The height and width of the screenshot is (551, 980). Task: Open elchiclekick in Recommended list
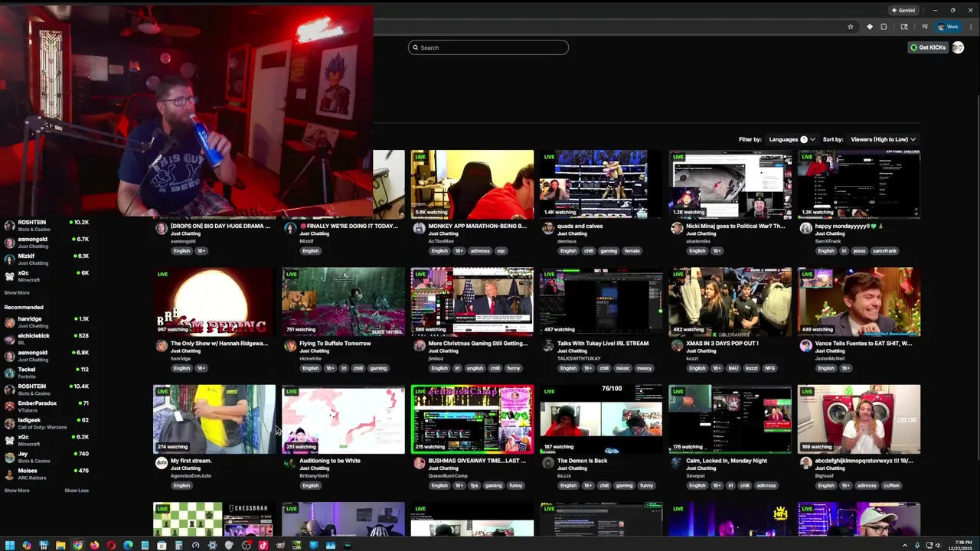pos(46,338)
